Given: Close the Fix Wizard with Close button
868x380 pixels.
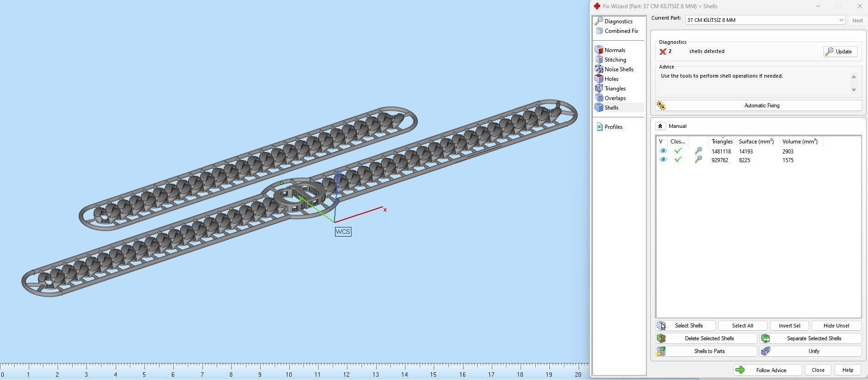Looking at the screenshot, I should tap(818, 370).
